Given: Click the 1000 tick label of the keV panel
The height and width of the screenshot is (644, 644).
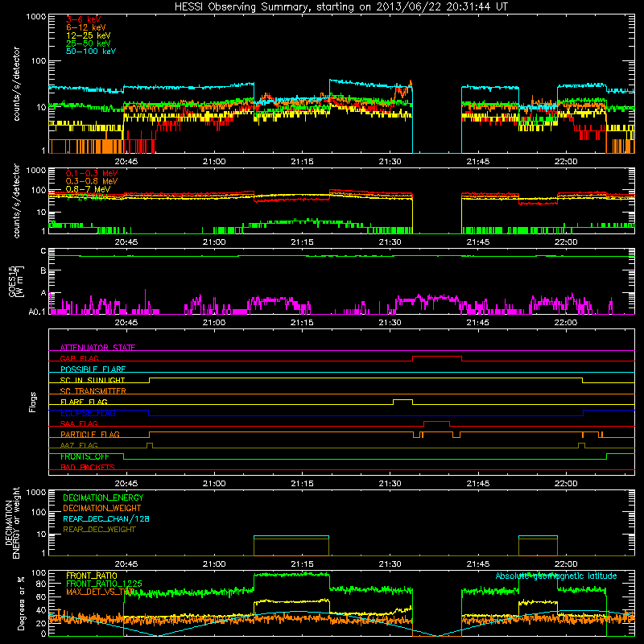Looking at the screenshot, I should point(35,17).
